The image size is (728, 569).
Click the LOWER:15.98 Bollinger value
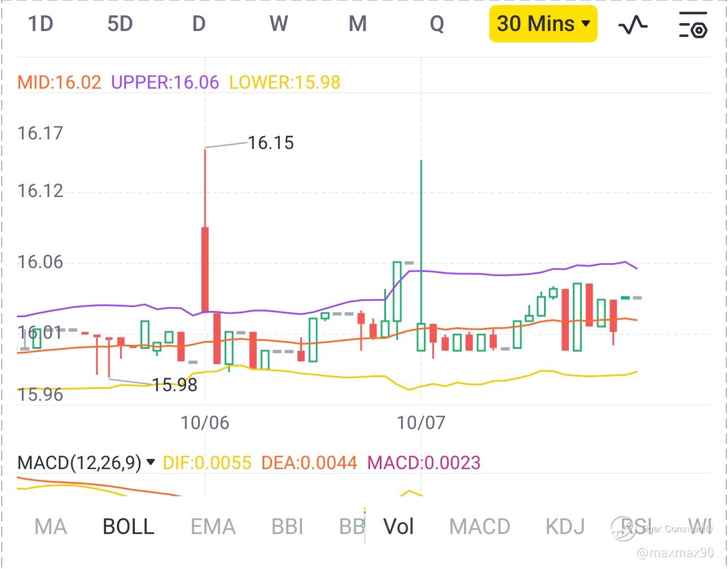[x=285, y=82]
